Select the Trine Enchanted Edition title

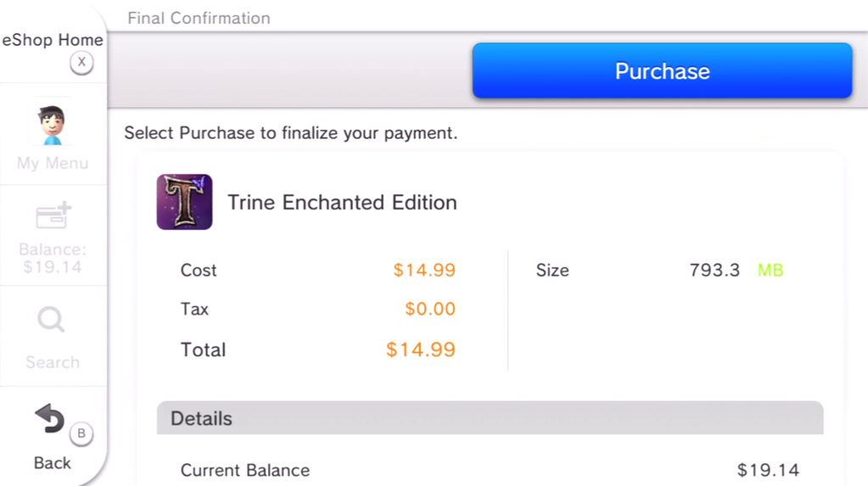(x=342, y=203)
